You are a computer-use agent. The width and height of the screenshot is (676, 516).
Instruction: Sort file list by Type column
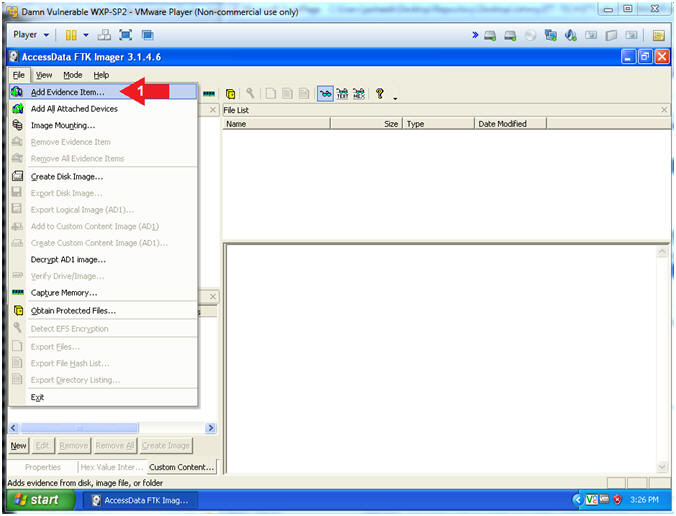coord(438,124)
